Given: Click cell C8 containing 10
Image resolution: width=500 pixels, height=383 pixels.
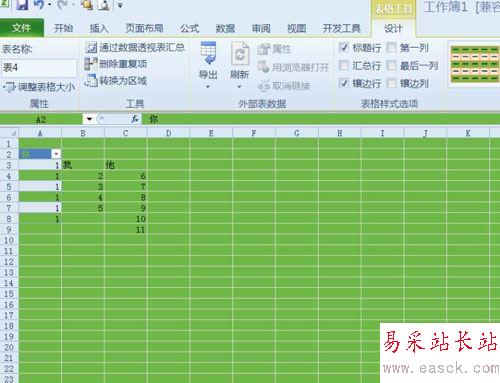Looking at the screenshot, I should tap(126, 219).
